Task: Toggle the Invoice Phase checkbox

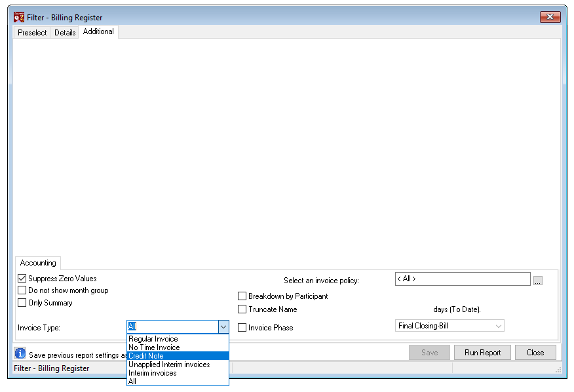Action: coord(242,328)
